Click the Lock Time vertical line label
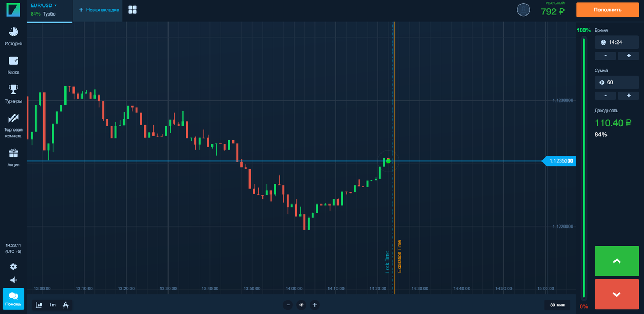The width and height of the screenshot is (644, 314). click(387, 262)
